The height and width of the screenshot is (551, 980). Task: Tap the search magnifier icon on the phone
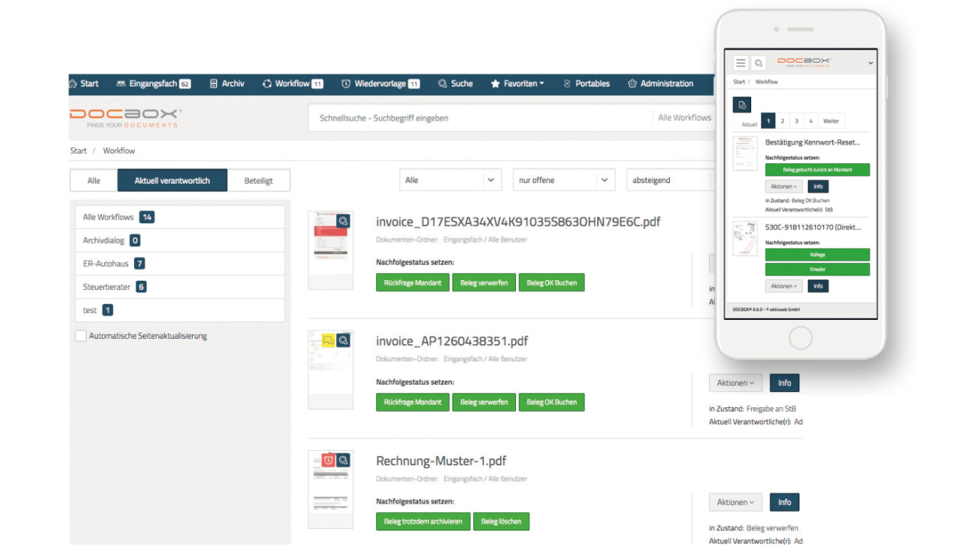(x=757, y=63)
